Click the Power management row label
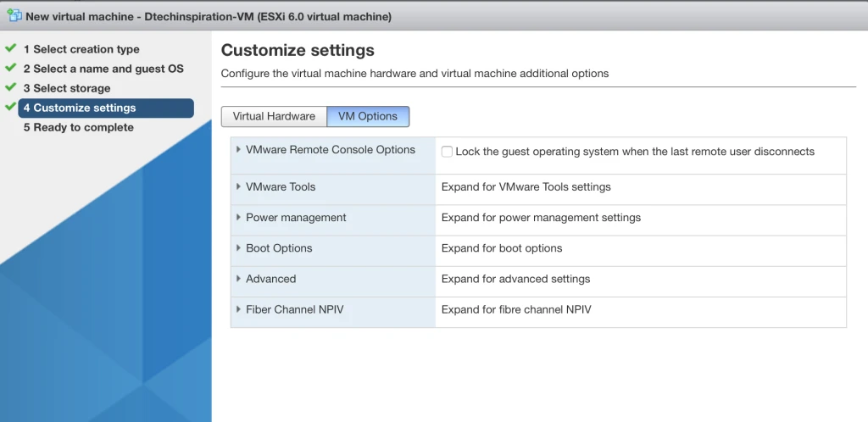This screenshot has height=422, width=868. [296, 218]
